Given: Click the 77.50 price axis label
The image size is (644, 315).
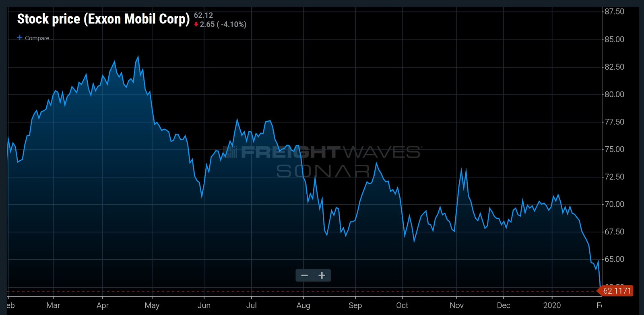Looking at the screenshot, I should pyautogui.click(x=615, y=122).
